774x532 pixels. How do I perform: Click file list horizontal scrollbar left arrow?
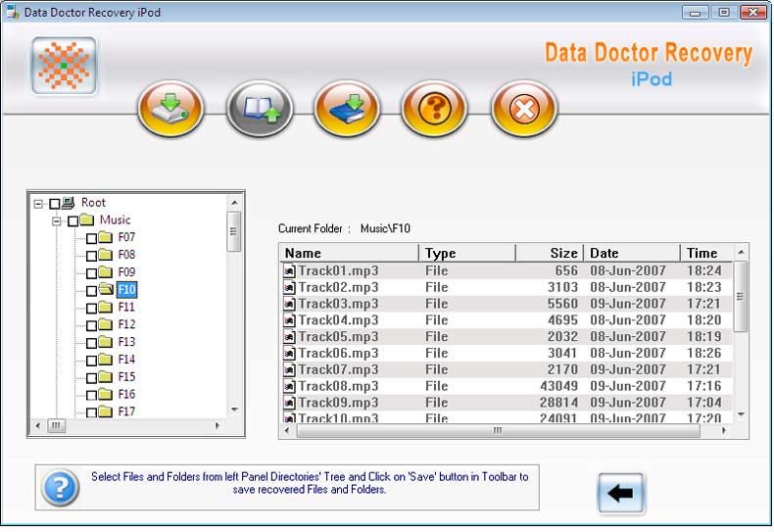287,431
